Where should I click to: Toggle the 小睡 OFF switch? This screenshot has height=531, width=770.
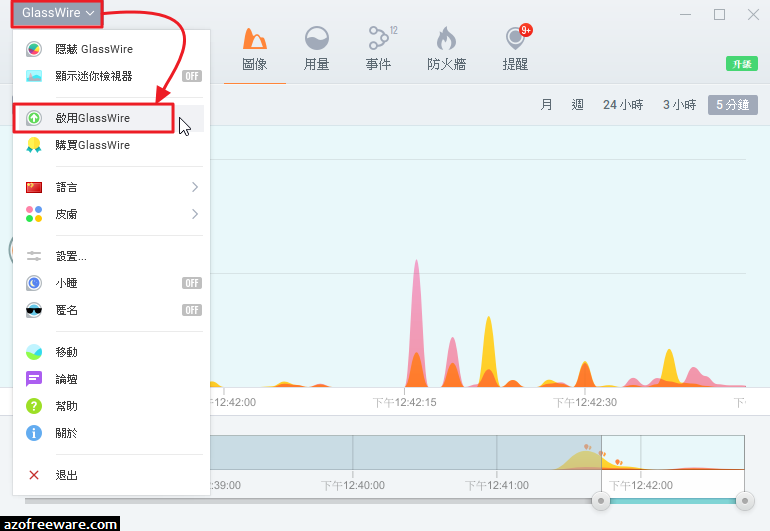click(192, 283)
